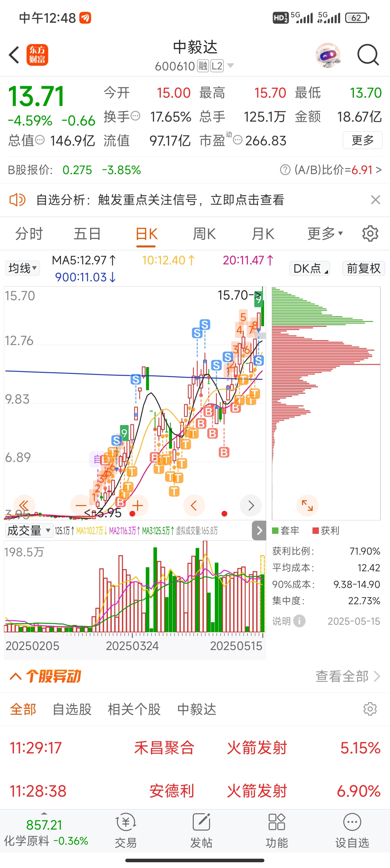
Task: Open the DK点 dropdown
Action: coord(309,269)
